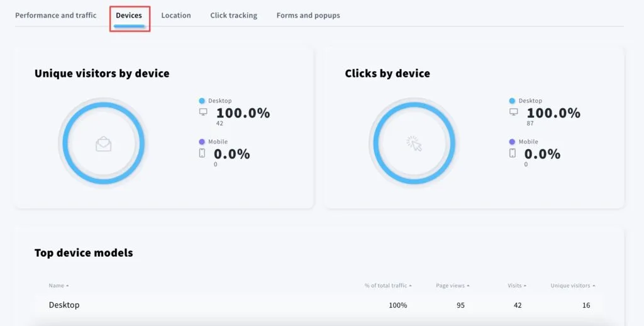
Task: Click 0.0% Mobile value in Clicks by device
Action: pyautogui.click(x=542, y=154)
